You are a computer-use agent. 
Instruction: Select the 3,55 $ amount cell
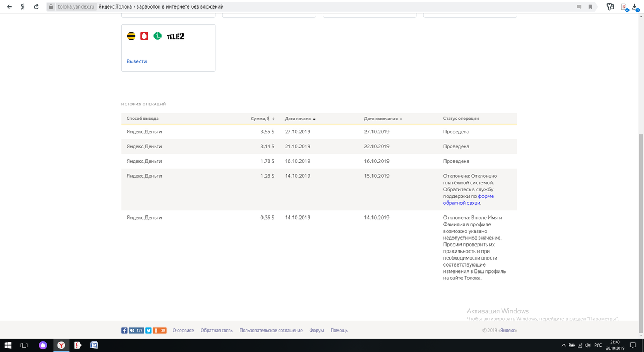click(x=267, y=132)
